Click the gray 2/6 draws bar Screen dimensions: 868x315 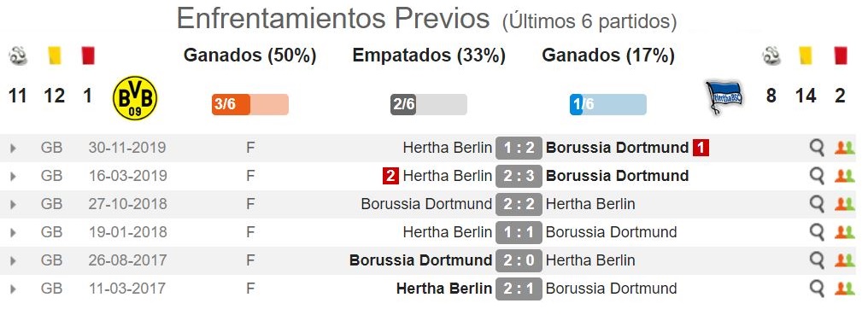pos(429,105)
